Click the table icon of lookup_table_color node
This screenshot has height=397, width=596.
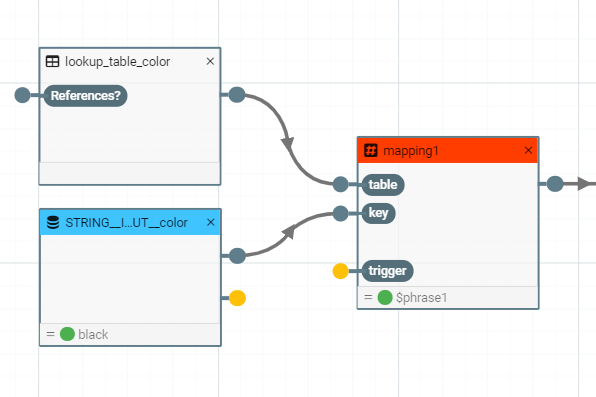(52, 61)
